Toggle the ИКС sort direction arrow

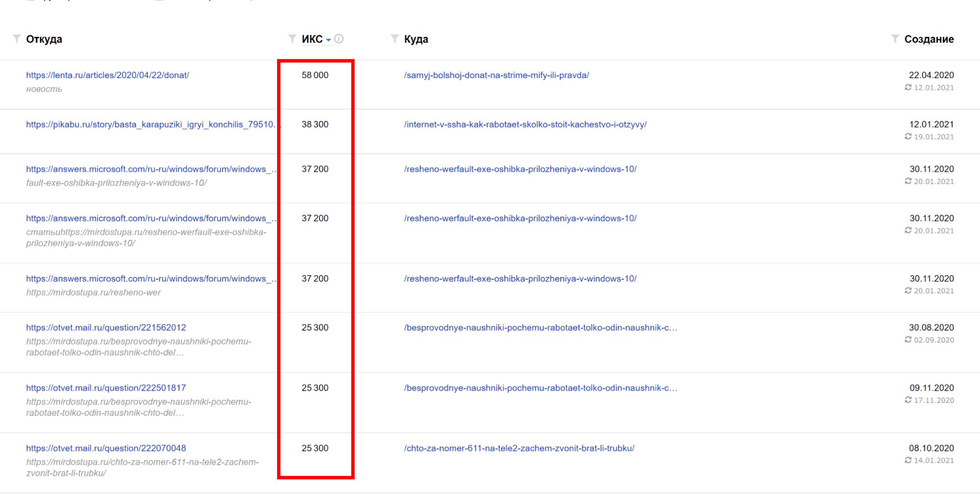click(x=328, y=40)
